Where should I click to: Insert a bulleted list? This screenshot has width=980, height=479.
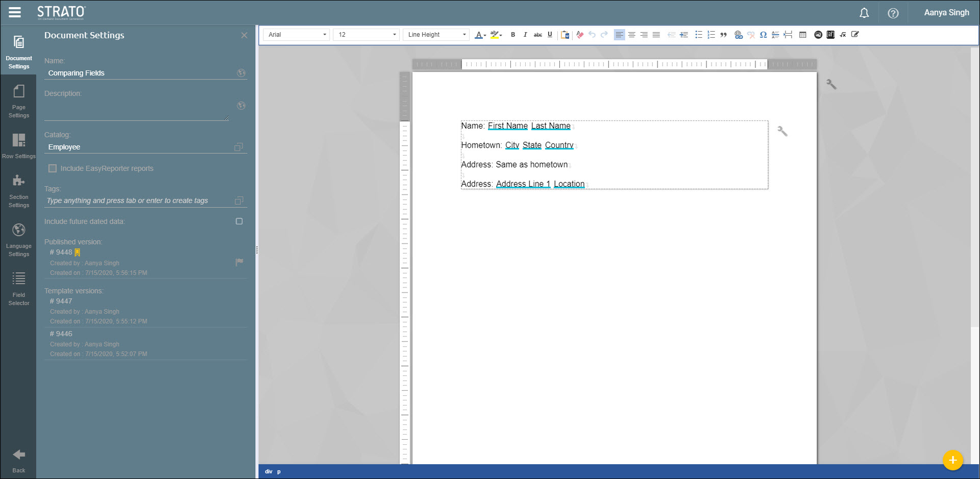point(698,35)
